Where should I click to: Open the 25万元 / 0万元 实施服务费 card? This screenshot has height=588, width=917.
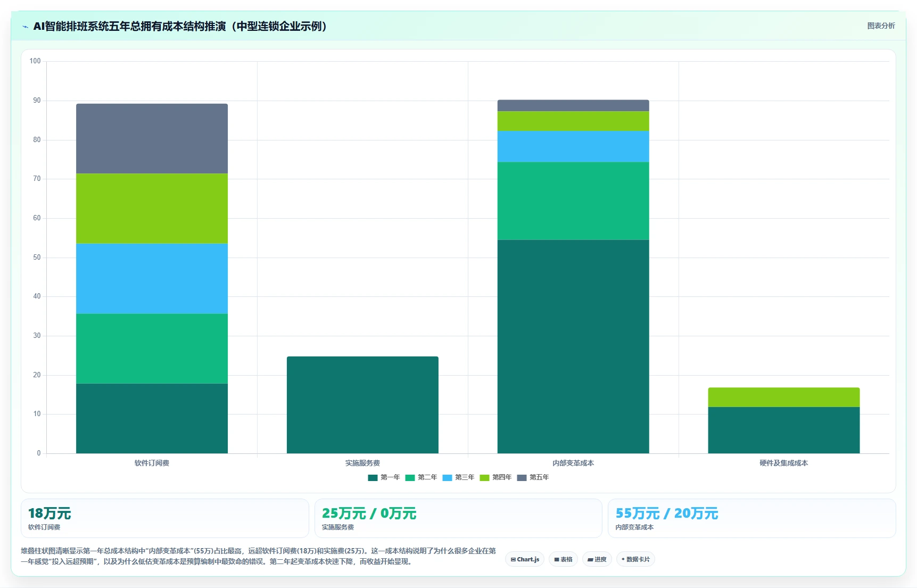coord(458,518)
